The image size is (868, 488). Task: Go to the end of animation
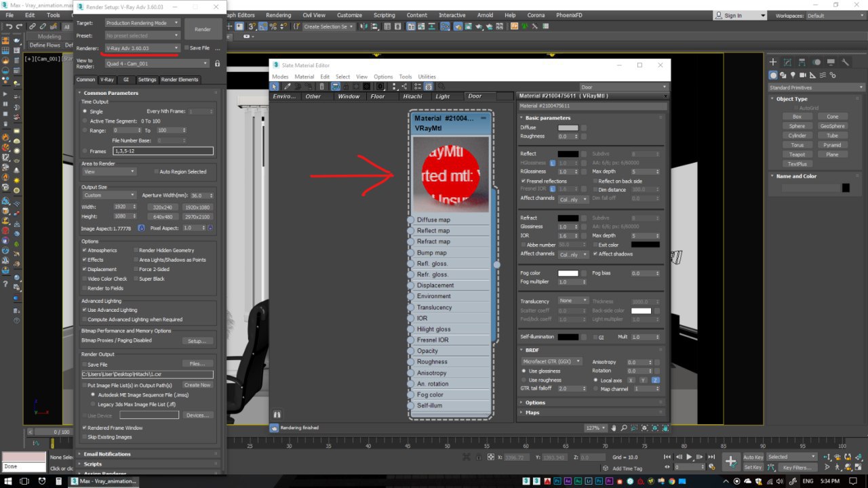711,457
